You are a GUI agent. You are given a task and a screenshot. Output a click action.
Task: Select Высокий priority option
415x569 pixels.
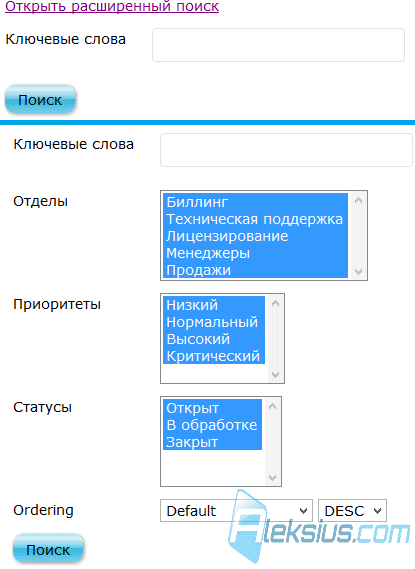tap(214, 339)
